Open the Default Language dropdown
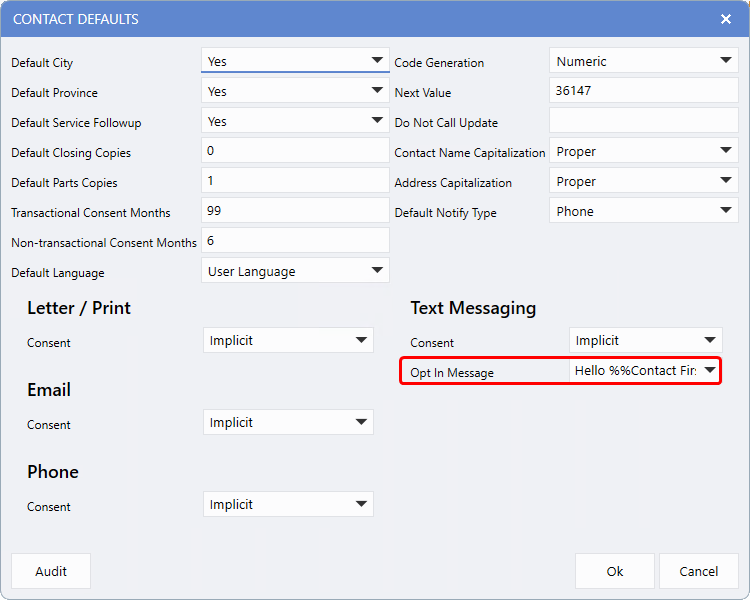This screenshot has height=600, width=750. [294, 271]
